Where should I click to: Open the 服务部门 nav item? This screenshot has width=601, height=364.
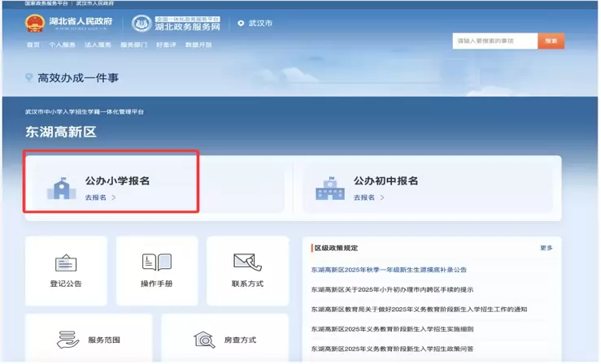pos(133,45)
